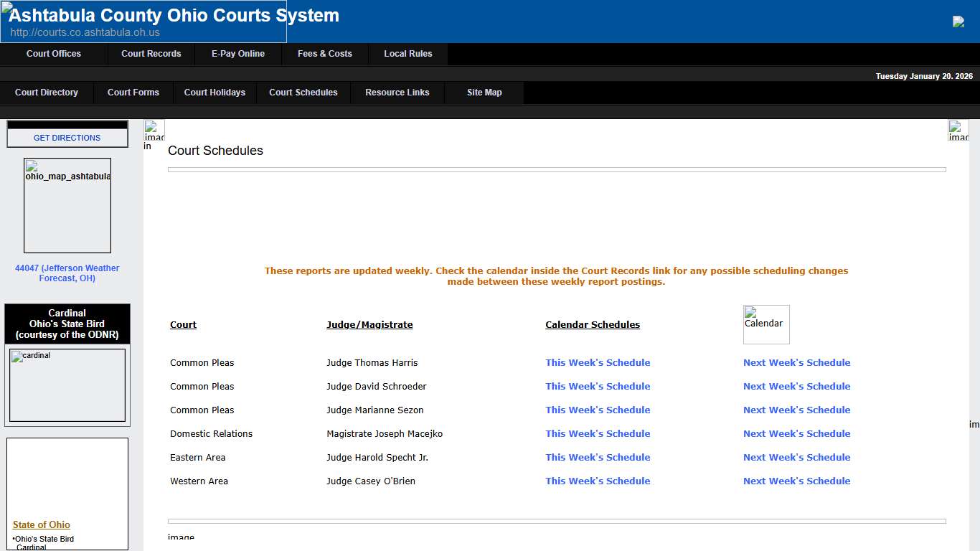Open Next Week's Schedule for Judge Casey O'Brien
The image size is (980, 551).
tap(796, 481)
